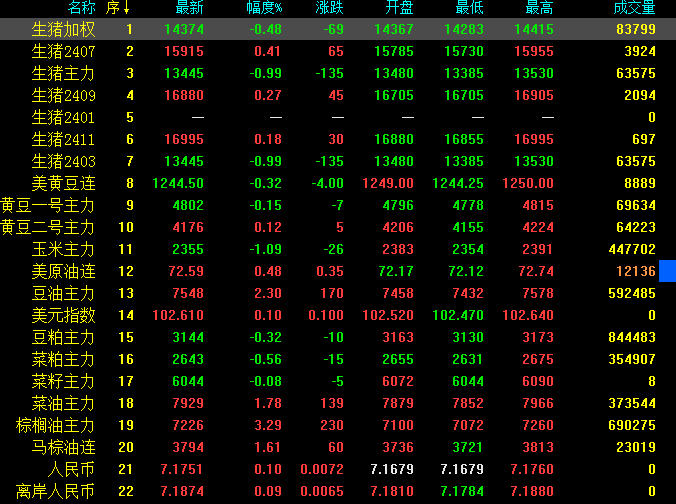Click high price 7260 of 棕榈油主力
Image resolution: width=676 pixels, height=504 pixels.
pyautogui.click(x=538, y=425)
